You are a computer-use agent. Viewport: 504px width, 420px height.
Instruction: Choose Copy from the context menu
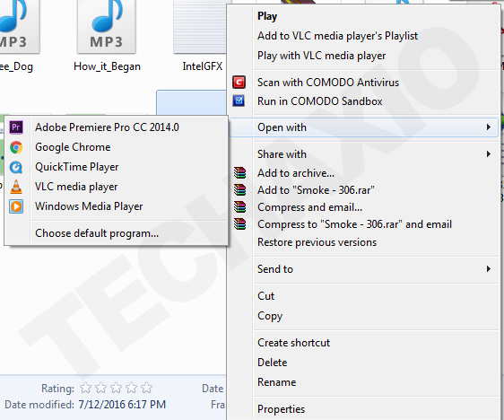click(363, 316)
